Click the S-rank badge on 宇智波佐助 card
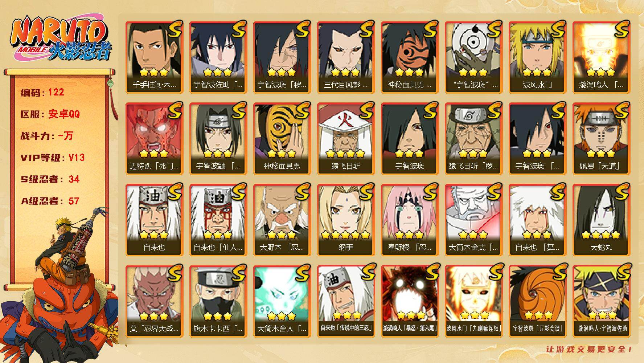This screenshot has width=644, height=363. pyautogui.click(x=238, y=29)
